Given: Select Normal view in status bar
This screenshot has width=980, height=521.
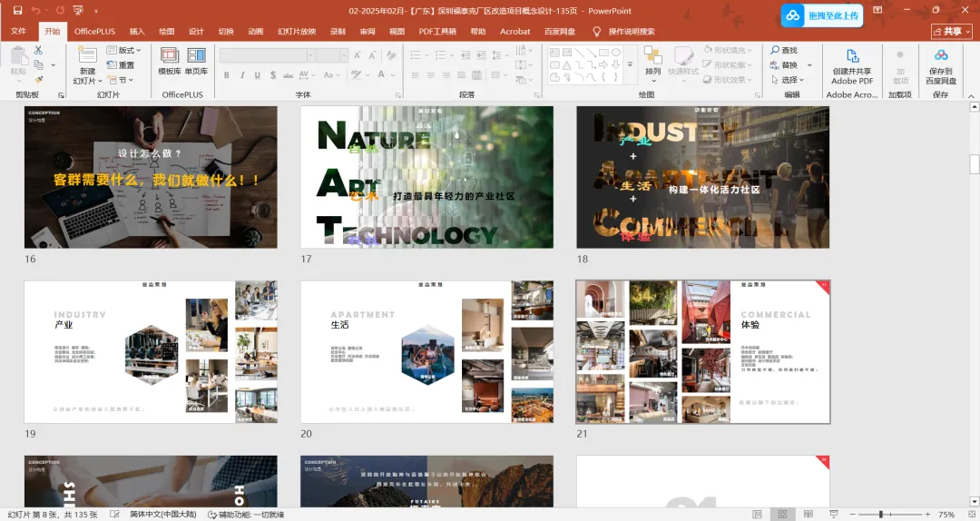Looking at the screenshot, I should pos(758,514).
